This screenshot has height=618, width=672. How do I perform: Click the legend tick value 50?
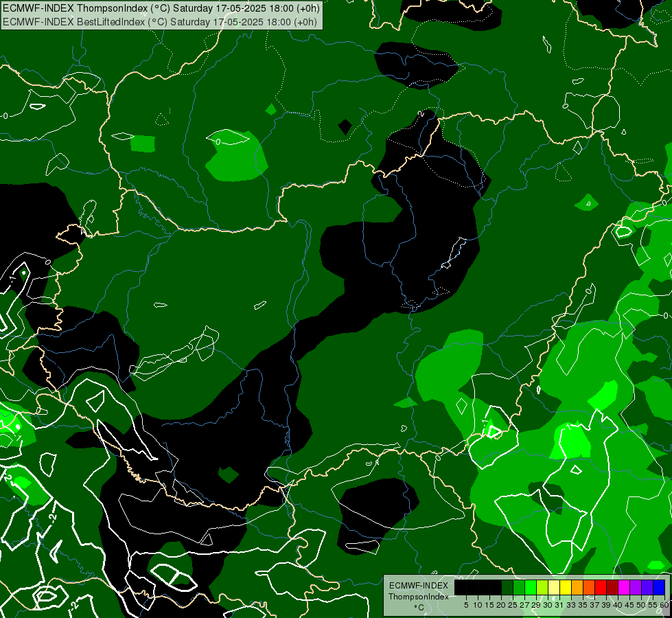coord(642,605)
